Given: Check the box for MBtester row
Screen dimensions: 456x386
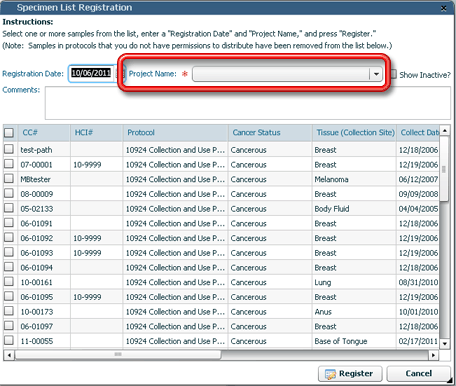Looking at the screenshot, I should pos(9,178).
